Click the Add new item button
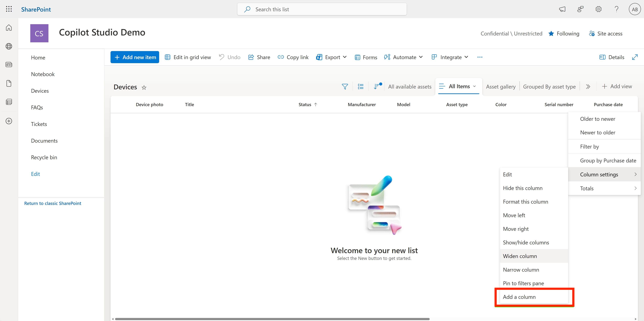Image resolution: width=644 pixels, height=321 pixels. (135, 57)
